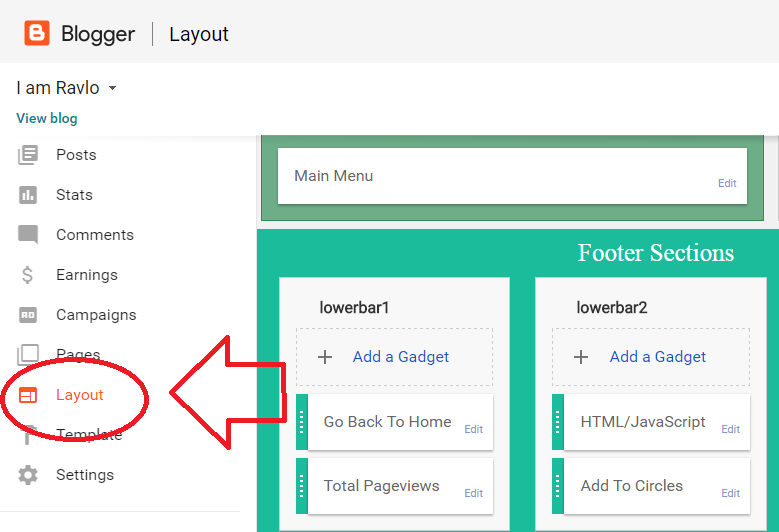Open the Posts menu item
The height and width of the screenshot is (532, 779).
click(x=76, y=154)
